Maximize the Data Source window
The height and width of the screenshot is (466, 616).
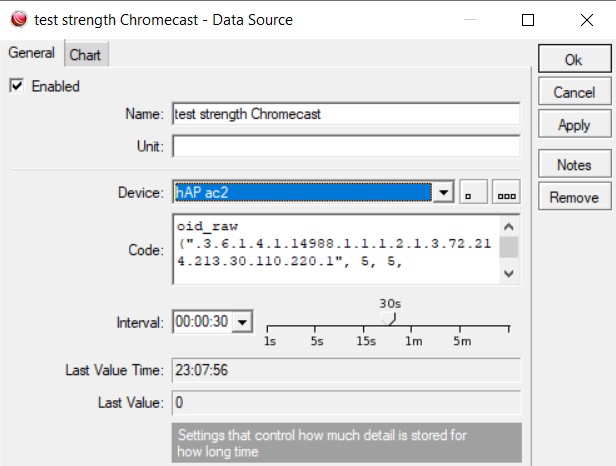click(x=528, y=20)
